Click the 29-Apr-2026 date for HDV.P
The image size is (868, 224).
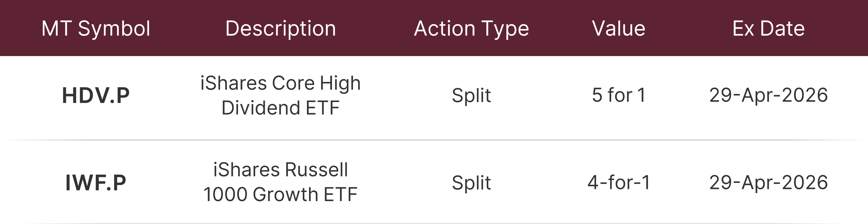point(768,95)
